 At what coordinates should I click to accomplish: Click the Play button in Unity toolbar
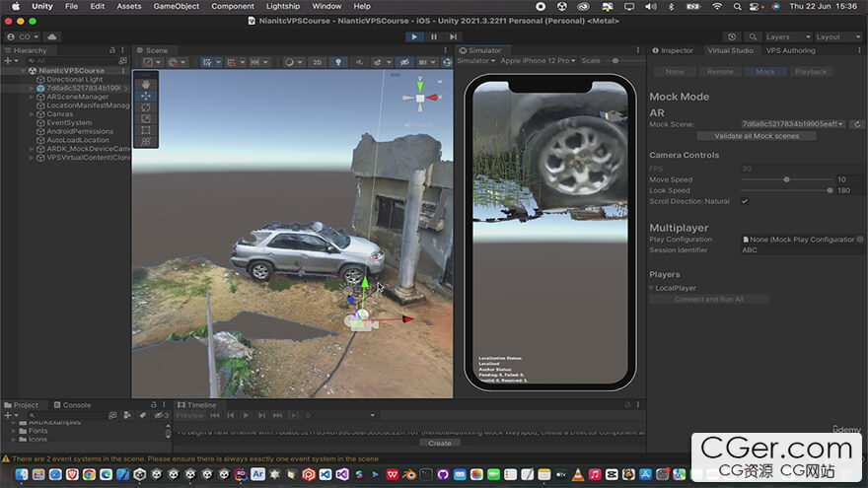pyautogui.click(x=414, y=36)
